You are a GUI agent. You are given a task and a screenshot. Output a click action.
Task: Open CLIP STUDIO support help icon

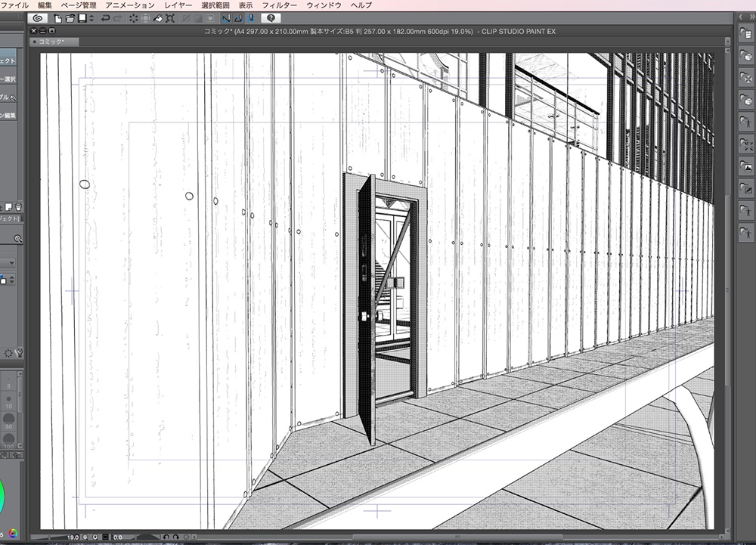pos(271,18)
